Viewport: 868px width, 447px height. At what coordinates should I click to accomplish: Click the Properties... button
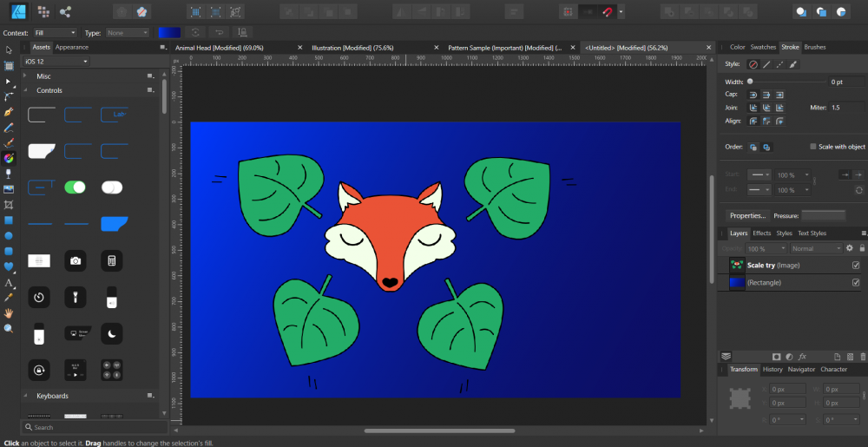click(x=746, y=215)
